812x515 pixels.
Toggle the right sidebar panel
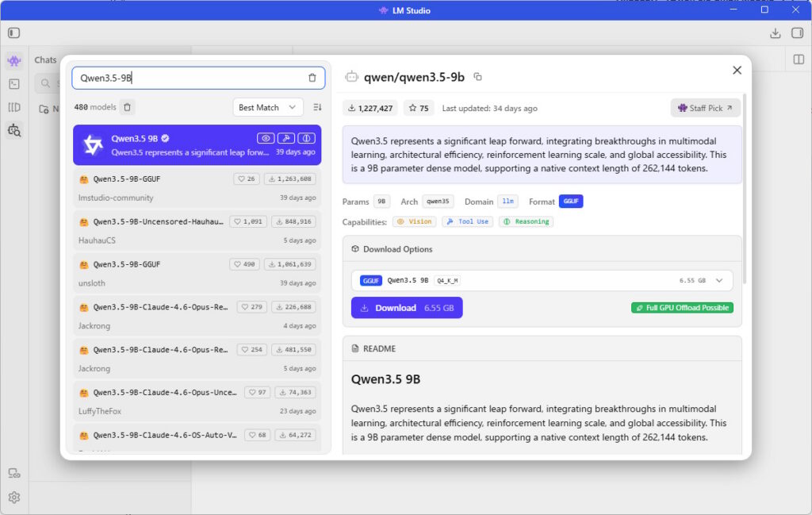pos(797,33)
